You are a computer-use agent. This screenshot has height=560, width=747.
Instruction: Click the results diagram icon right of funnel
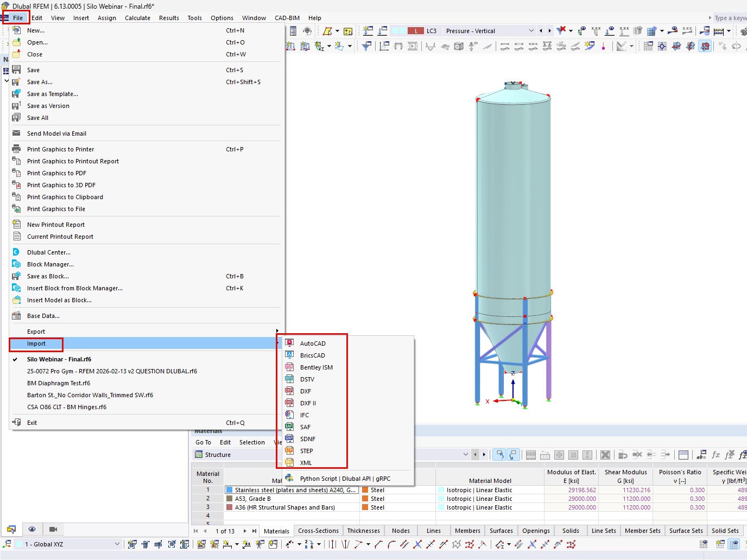pyautogui.click(x=384, y=46)
